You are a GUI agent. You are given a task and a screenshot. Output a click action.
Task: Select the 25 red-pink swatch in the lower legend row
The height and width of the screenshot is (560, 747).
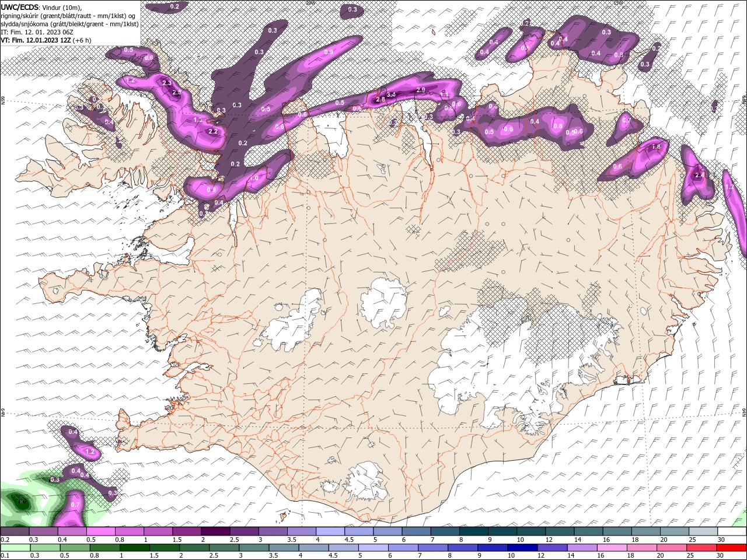(x=701, y=548)
